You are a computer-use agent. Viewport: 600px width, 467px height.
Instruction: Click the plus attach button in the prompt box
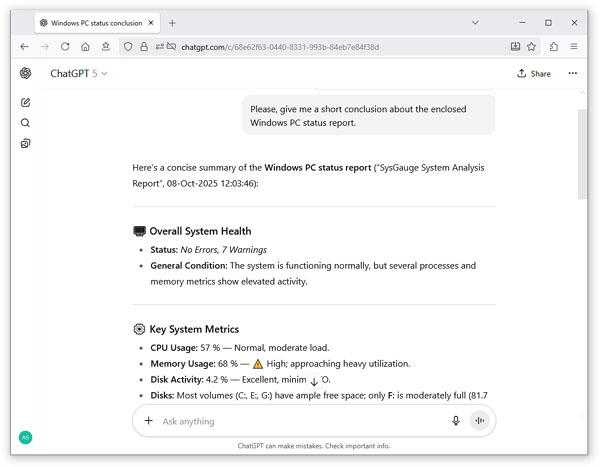(148, 421)
